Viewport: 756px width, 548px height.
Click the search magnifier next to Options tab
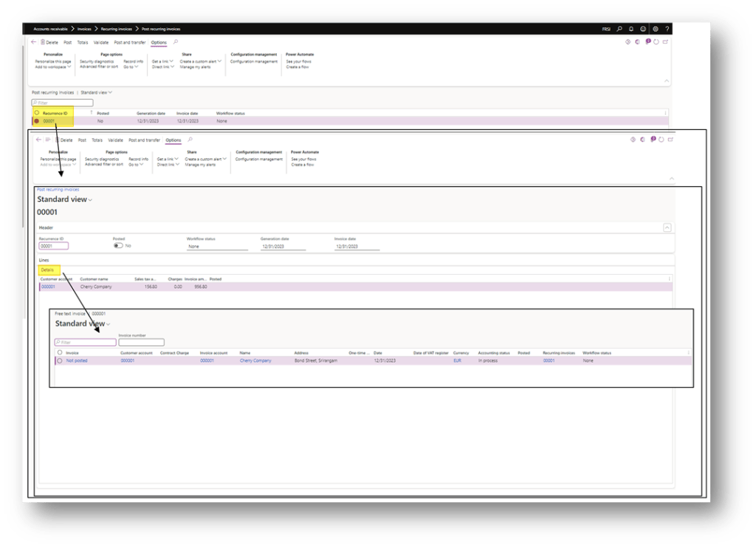tap(176, 42)
